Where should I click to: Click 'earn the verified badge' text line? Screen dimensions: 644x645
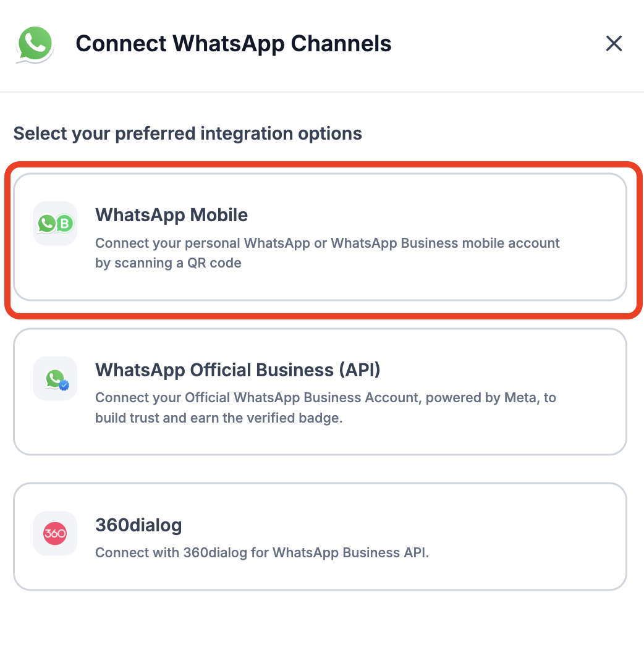tap(218, 418)
